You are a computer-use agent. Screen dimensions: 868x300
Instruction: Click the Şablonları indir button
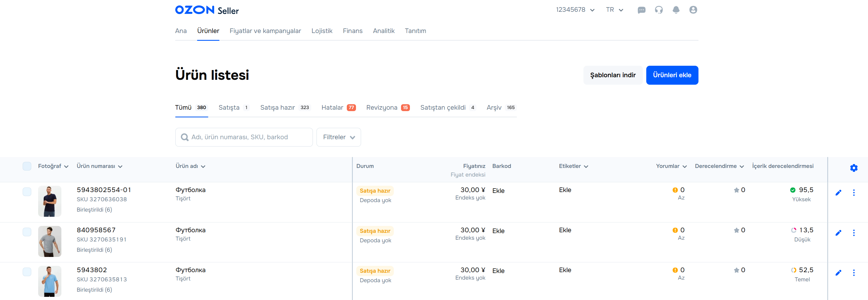coord(613,75)
